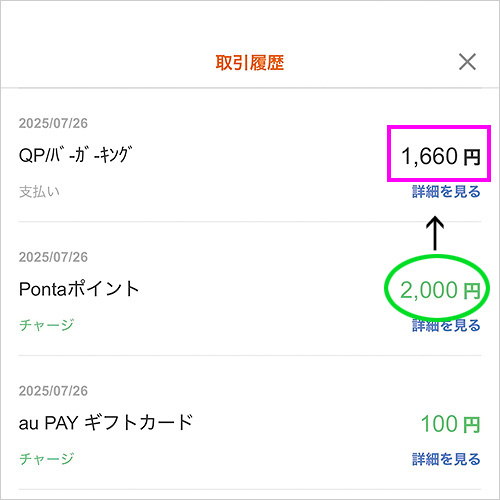The height and width of the screenshot is (500, 500).
Task: Select the QP/バーガーキング transaction name
Action: coord(76,155)
